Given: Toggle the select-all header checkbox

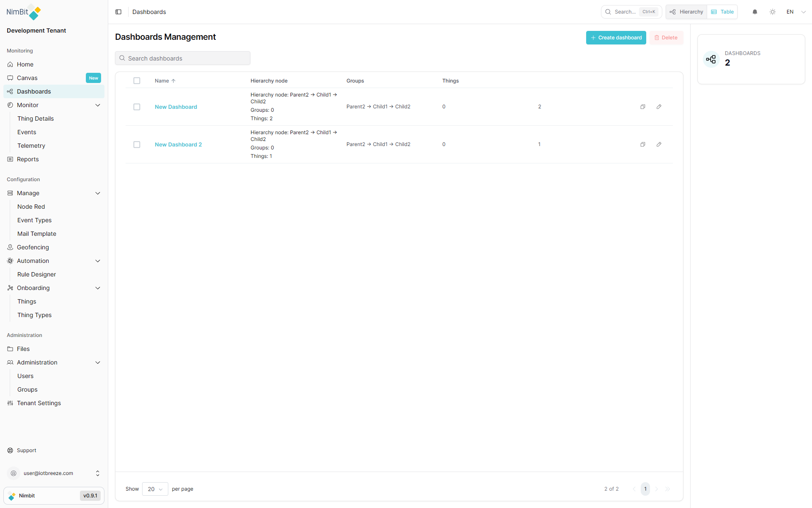Looking at the screenshot, I should [x=137, y=81].
